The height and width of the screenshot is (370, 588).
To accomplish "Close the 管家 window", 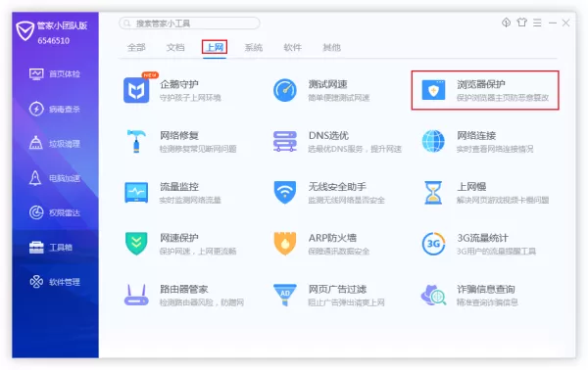I will [565, 23].
